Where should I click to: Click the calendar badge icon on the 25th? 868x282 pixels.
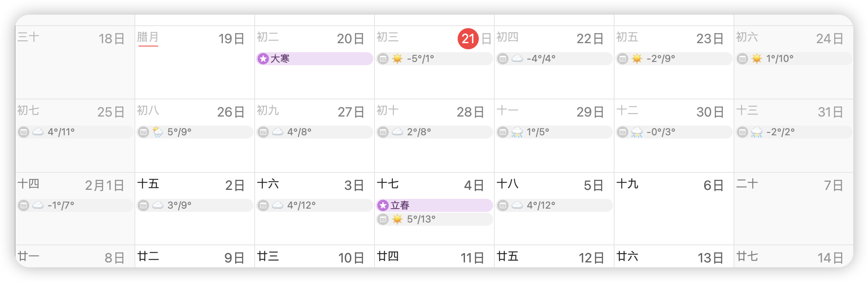coord(24,132)
